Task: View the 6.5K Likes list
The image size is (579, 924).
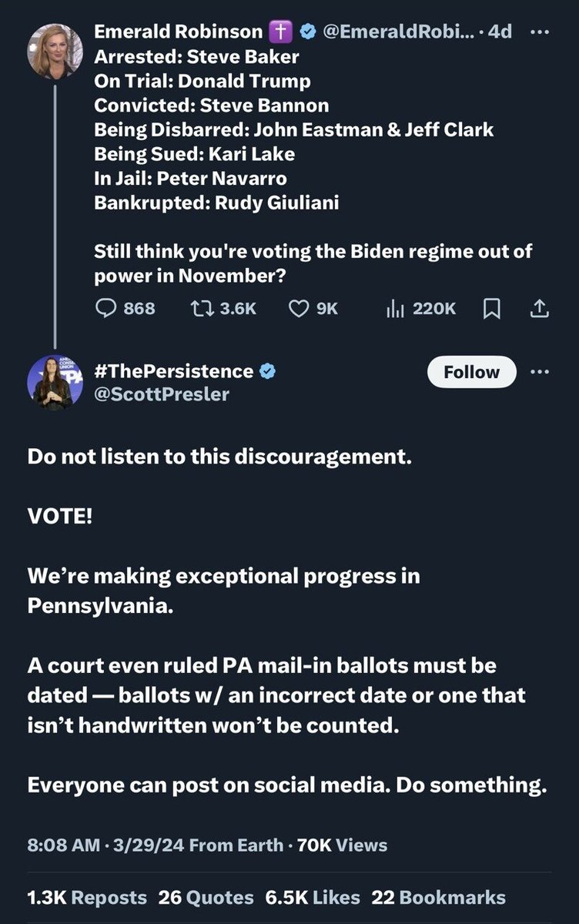Action: 312,897
